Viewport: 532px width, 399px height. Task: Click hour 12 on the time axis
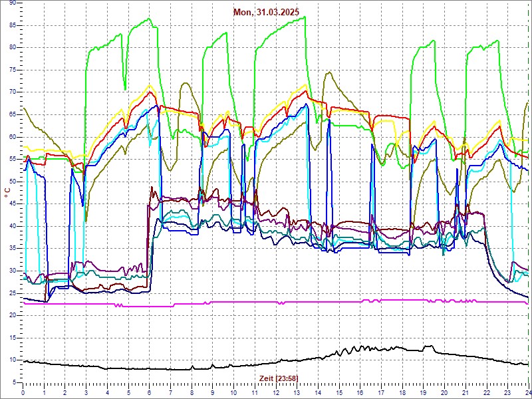pos(275,392)
